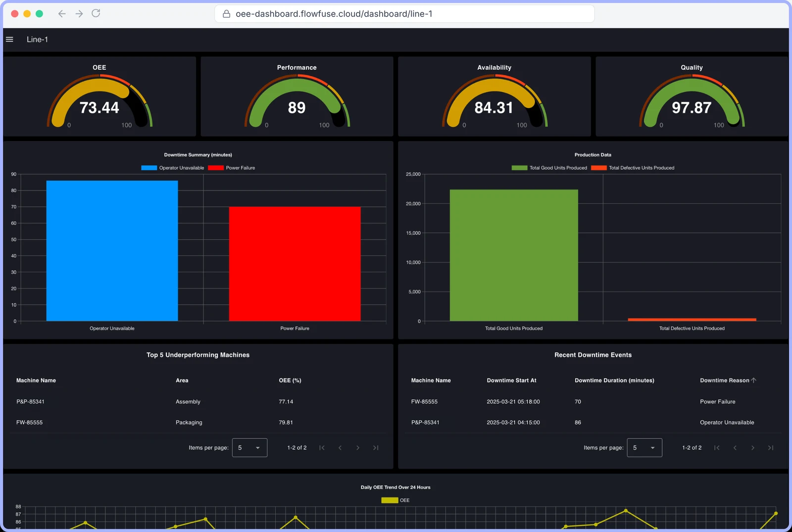Go to previous page in Underperforming Machines
This screenshot has height=532, width=792.
click(x=340, y=448)
